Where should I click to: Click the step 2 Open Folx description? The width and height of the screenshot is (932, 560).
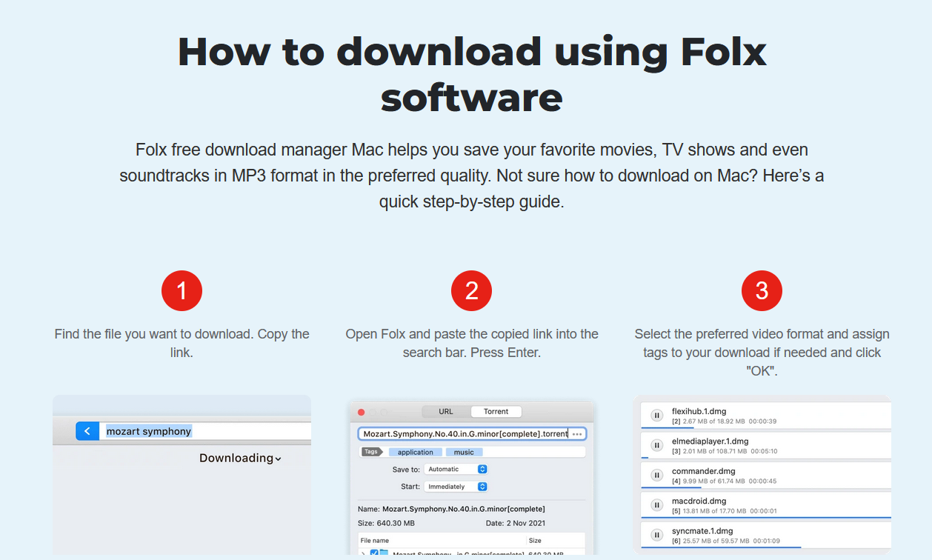click(x=472, y=343)
